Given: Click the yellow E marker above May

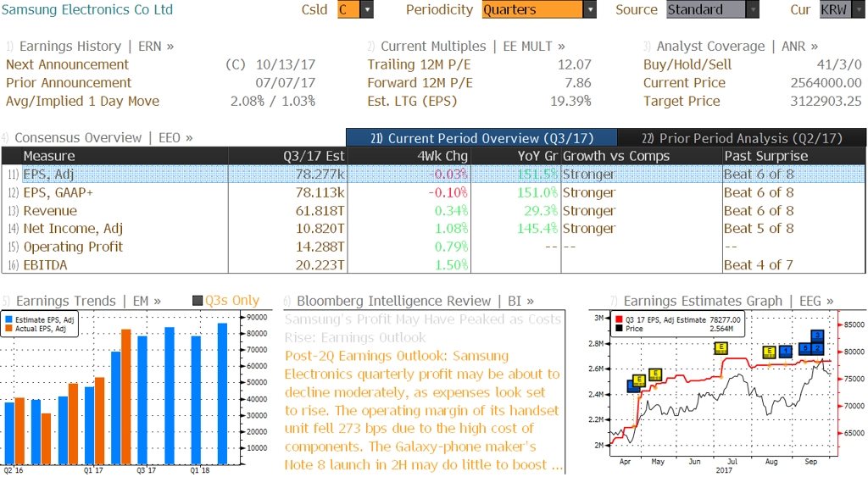Looking at the screenshot, I should coord(655,374).
